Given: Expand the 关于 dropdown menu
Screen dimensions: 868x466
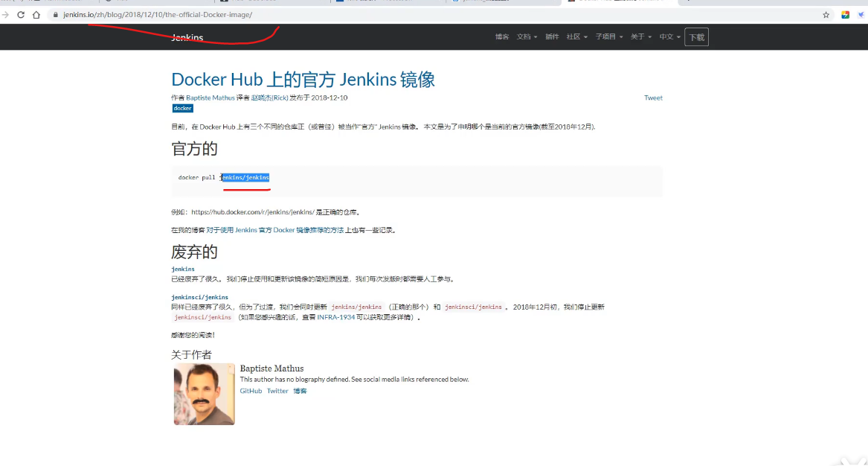Looking at the screenshot, I should point(640,36).
